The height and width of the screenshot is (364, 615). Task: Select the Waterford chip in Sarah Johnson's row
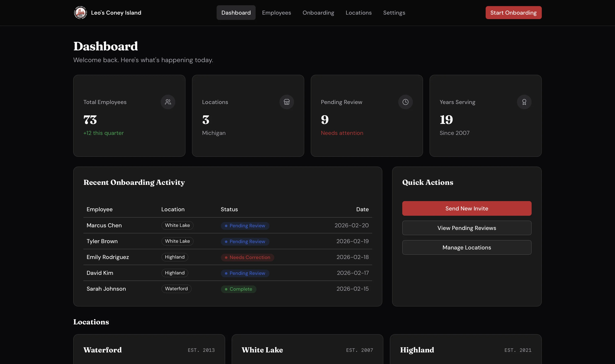pyautogui.click(x=176, y=289)
